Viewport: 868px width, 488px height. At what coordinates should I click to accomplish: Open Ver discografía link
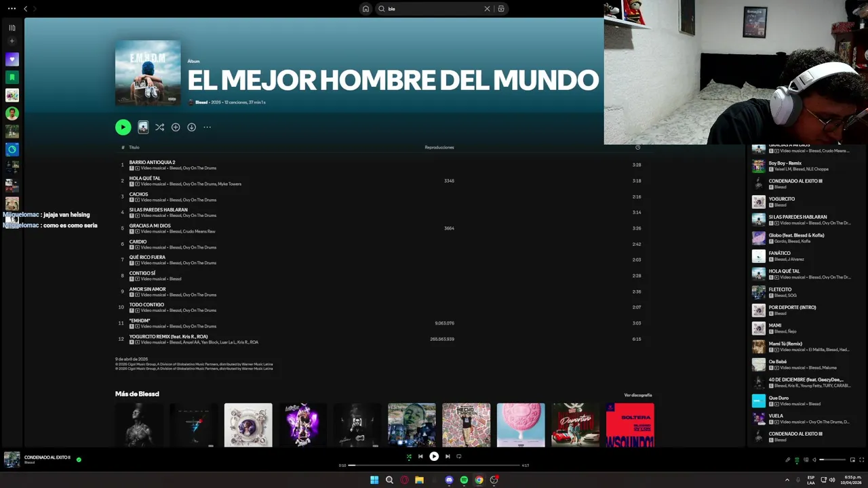tap(638, 395)
